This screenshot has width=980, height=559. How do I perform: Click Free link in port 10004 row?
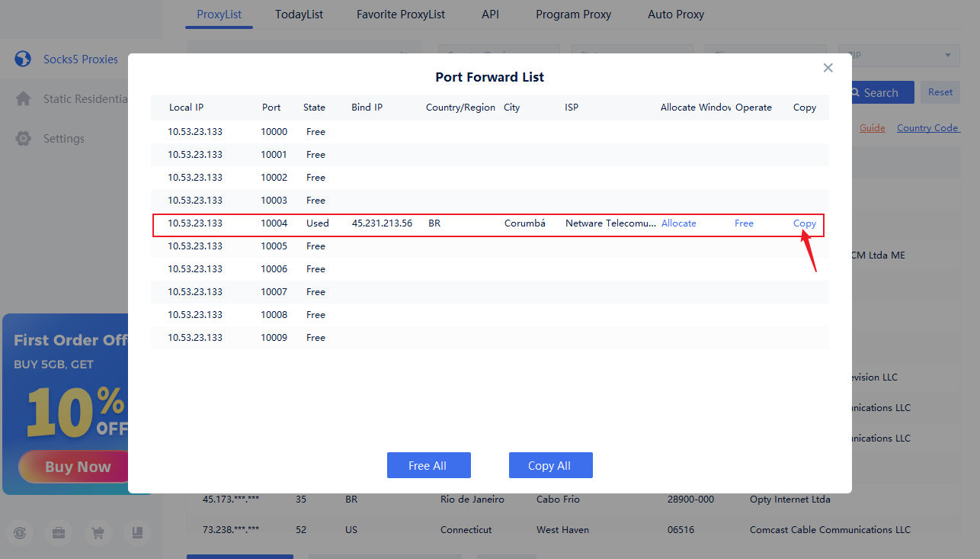(744, 223)
